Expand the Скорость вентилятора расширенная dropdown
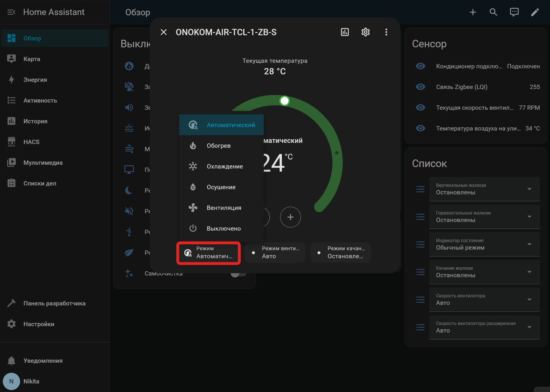This screenshot has height=392, width=550. 484,327
